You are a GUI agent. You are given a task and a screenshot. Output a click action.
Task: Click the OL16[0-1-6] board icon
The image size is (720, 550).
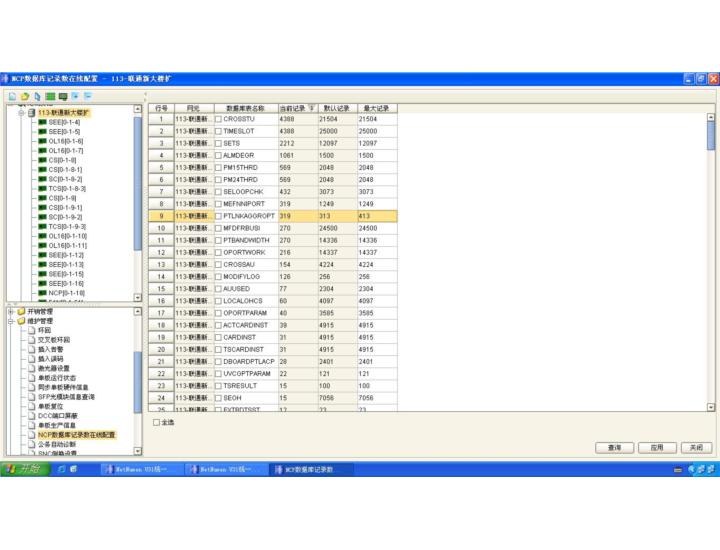pyautogui.click(x=42, y=141)
